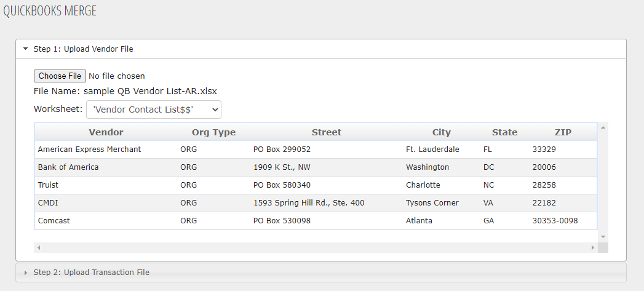Click the Org Type column header
The image size is (644, 291).
213,132
